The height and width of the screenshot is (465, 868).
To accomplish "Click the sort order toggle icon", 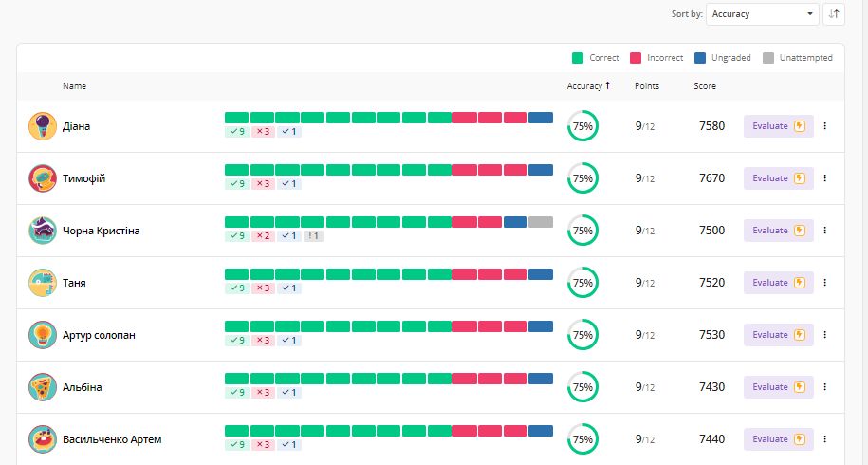I will pos(834,14).
